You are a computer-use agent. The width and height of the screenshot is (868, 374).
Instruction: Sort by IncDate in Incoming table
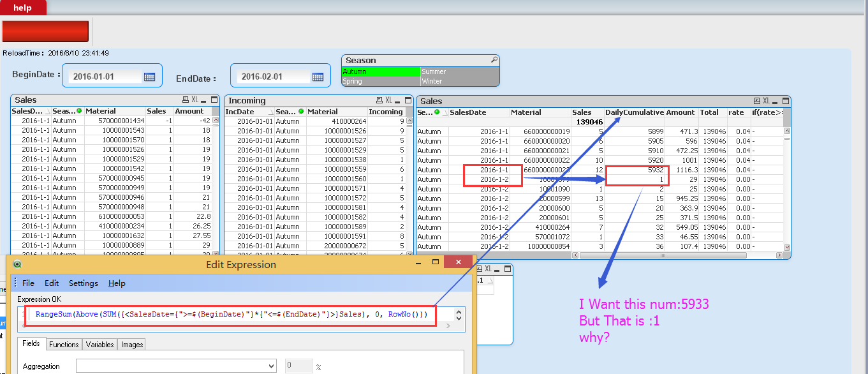(x=249, y=112)
